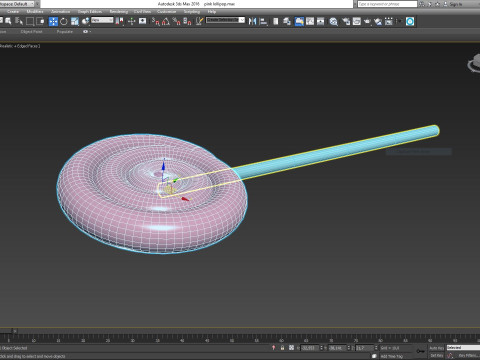Open the Key Filters dialog

click(x=469, y=356)
